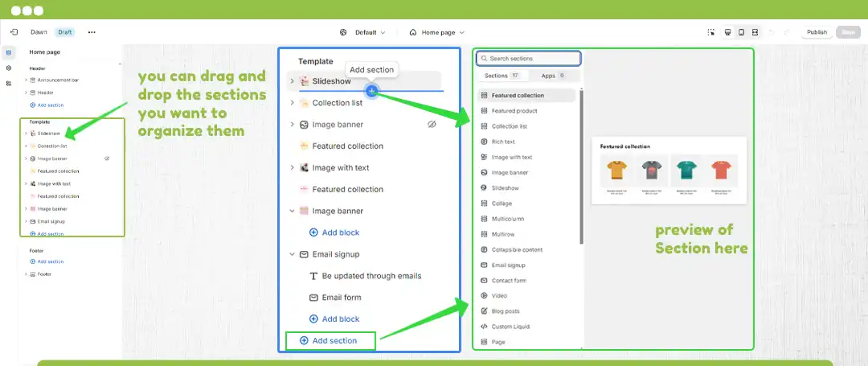Viewport: 868px width, 366px height.
Task: Open the three-dot more actions menu
Action: 92,32
